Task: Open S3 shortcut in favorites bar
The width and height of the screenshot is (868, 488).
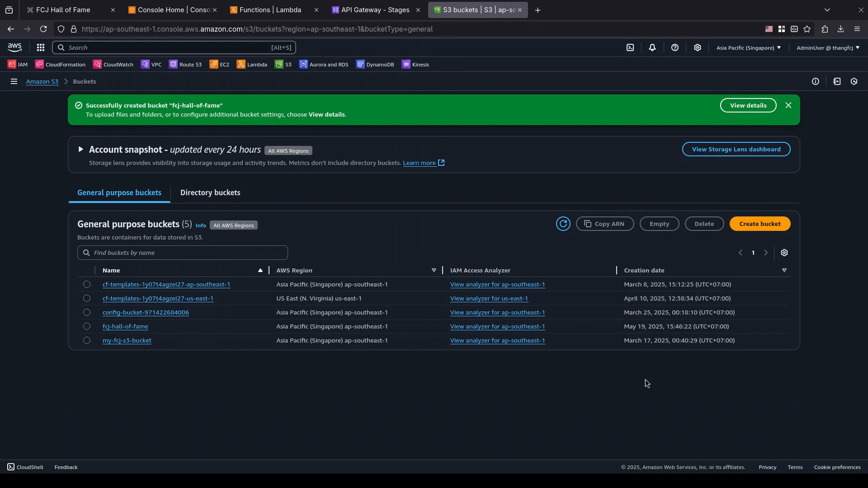Action: (283, 65)
